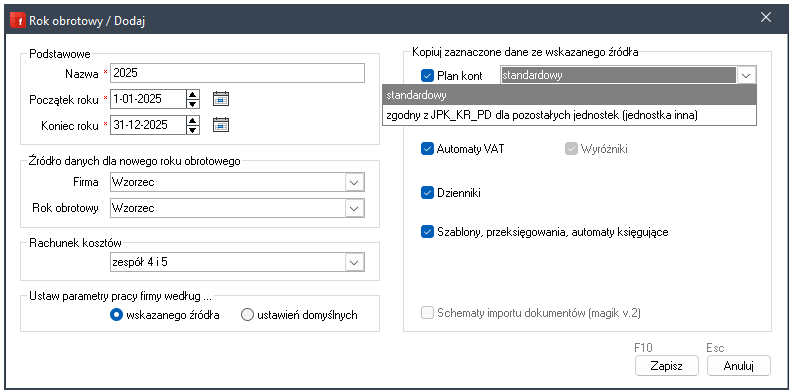Click the Zapisz button
The width and height of the screenshot is (792, 390).
pos(666,366)
